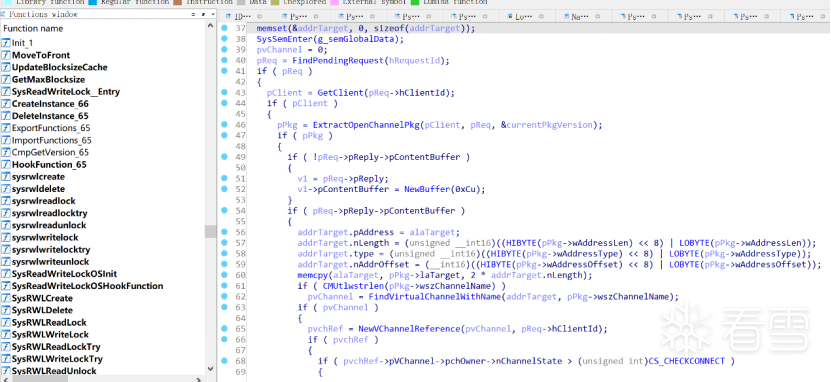Click the function list scroll-down arrow
831x382 pixels.
point(210,370)
